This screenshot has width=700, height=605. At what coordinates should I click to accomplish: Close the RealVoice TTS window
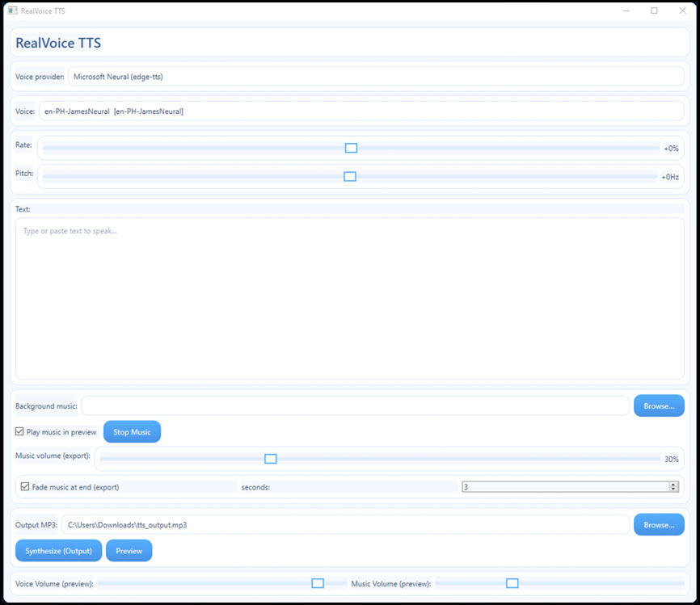pos(682,11)
